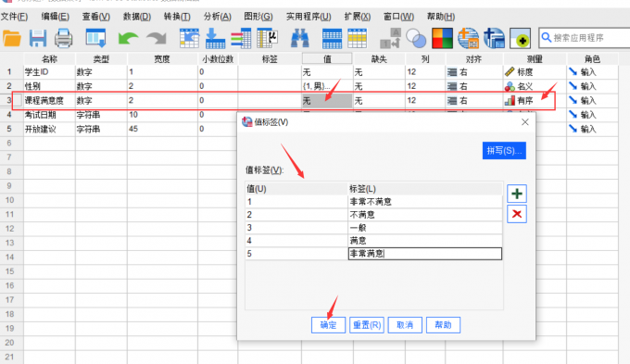Cancel the dialog with 取消 button
630x364 pixels.
tap(405, 324)
